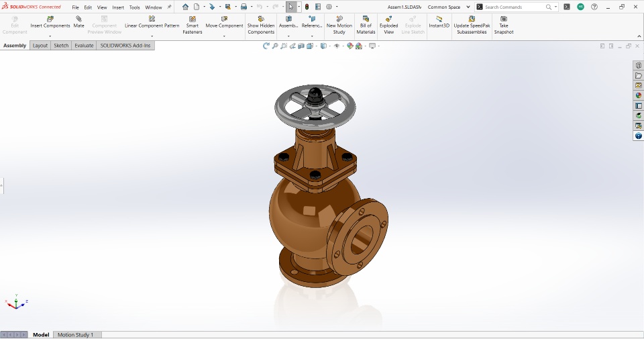Screen dimensions: 644x339
Task: Click Show Hidden Components
Action: 261,25
